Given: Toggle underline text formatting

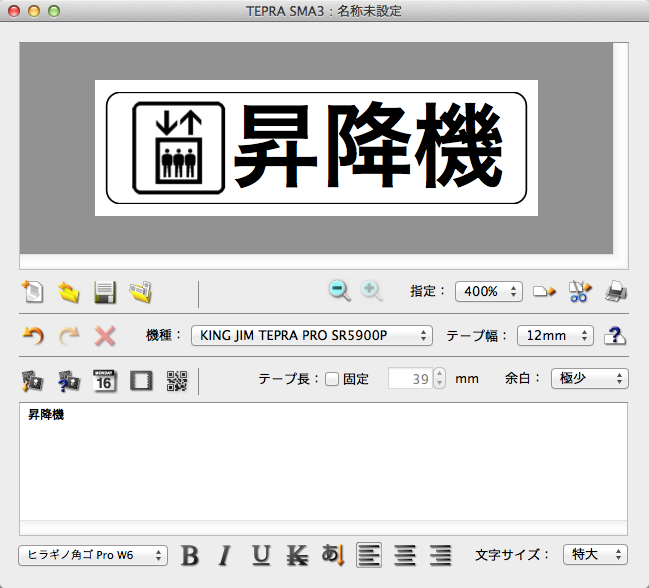Looking at the screenshot, I should tap(261, 555).
